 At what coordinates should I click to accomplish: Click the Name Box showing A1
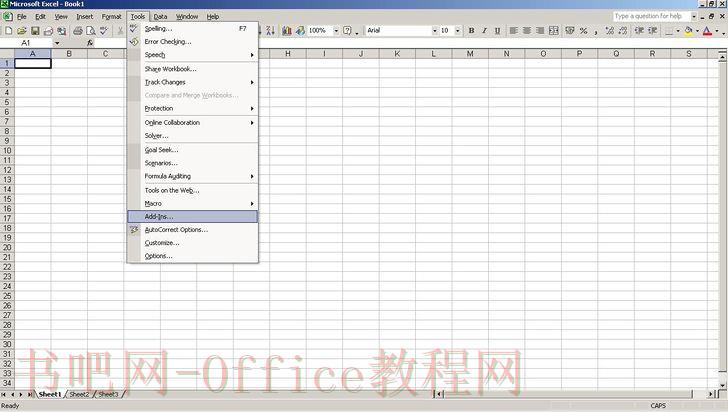coord(26,43)
